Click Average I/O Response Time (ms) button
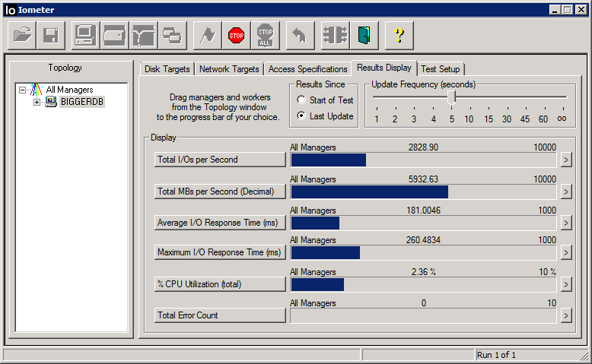The image size is (592, 364). click(220, 223)
